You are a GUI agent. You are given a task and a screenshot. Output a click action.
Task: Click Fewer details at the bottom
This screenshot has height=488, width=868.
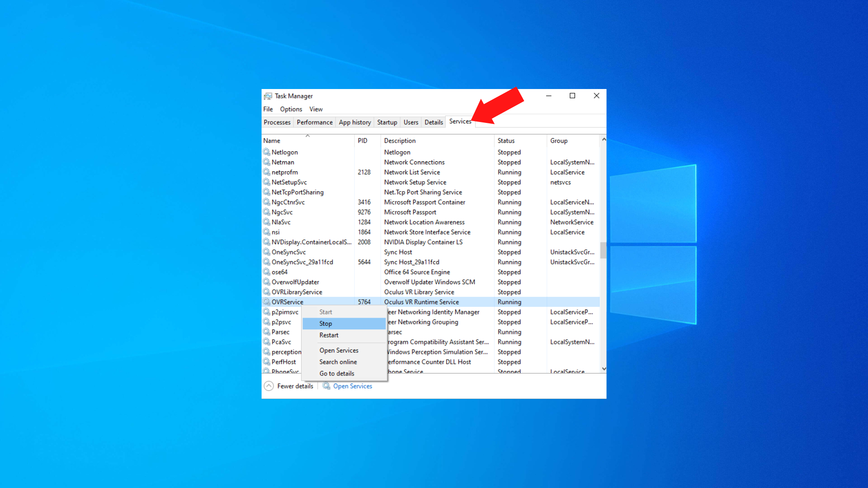pyautogui.click(x=288, y=385)
